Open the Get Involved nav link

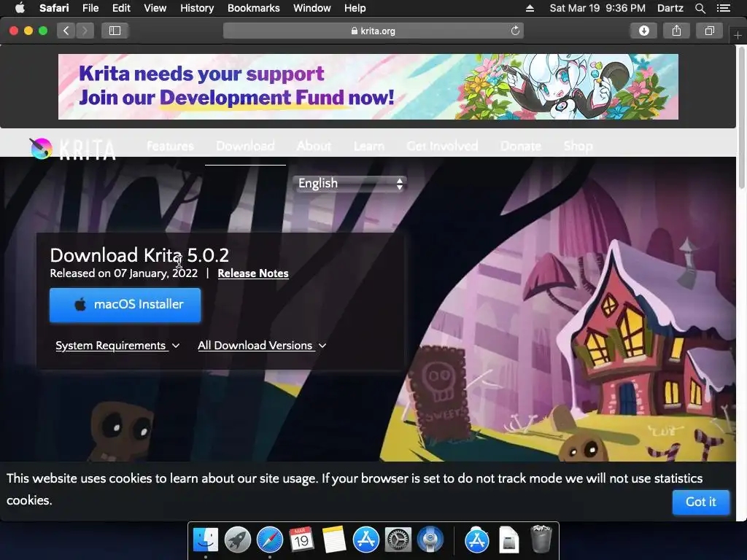pos(442,146)
